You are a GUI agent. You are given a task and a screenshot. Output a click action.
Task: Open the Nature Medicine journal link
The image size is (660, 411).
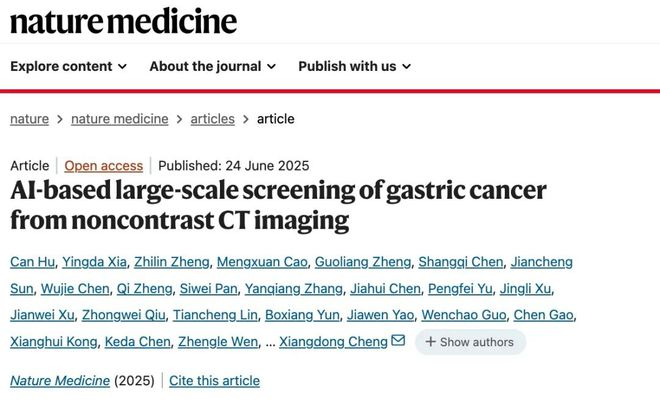[x=59, y=381]
